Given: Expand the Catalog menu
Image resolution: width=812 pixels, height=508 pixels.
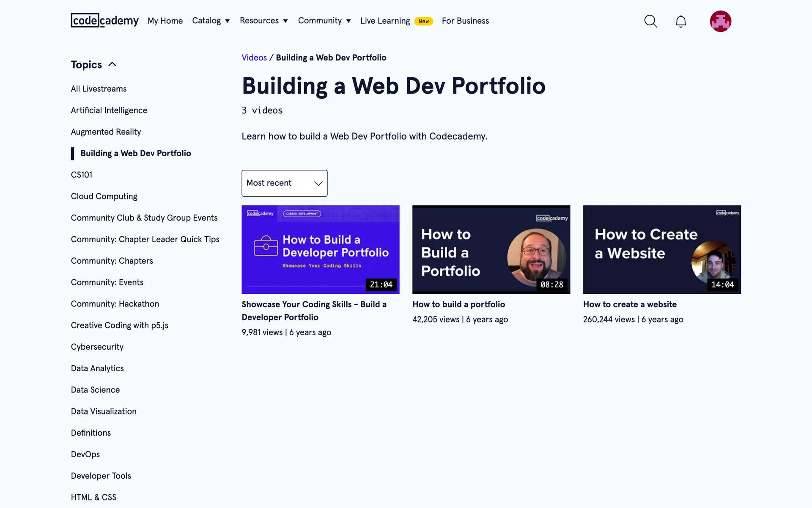Looking at the screenshot, I should coord(211,21).
